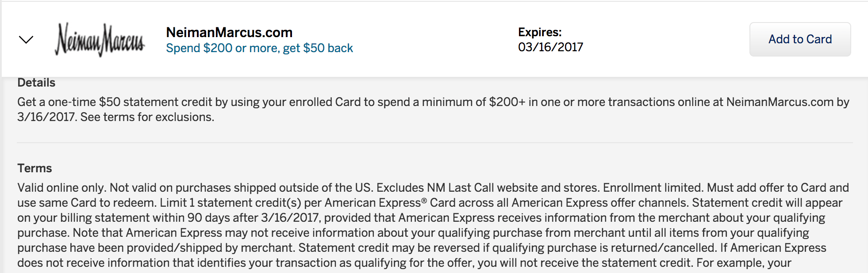This screenshot has height=273, width=868.
Task: Click the 'Expires:' label
Action: (x=540, y=32)
